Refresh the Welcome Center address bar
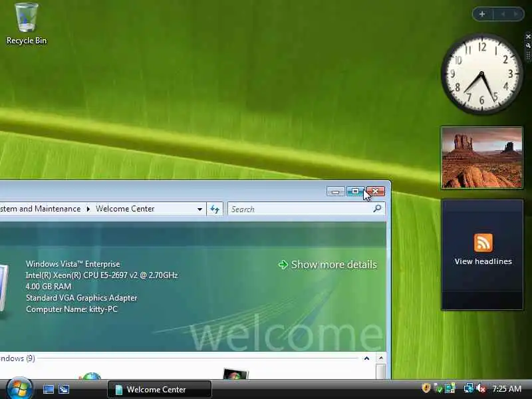 (x=215, y=209)
